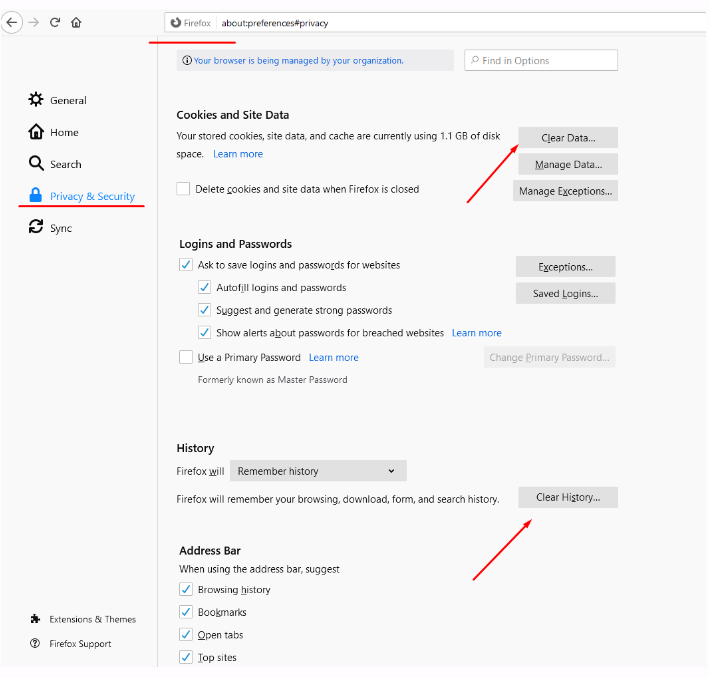Reload the page with the refresh icon

tap(55, 22)
